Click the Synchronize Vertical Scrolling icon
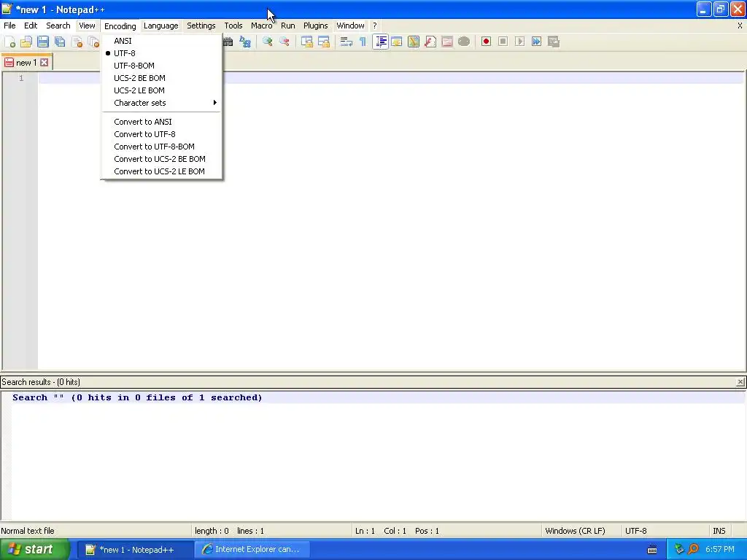747x560 pixels. (x=307, y=42)
